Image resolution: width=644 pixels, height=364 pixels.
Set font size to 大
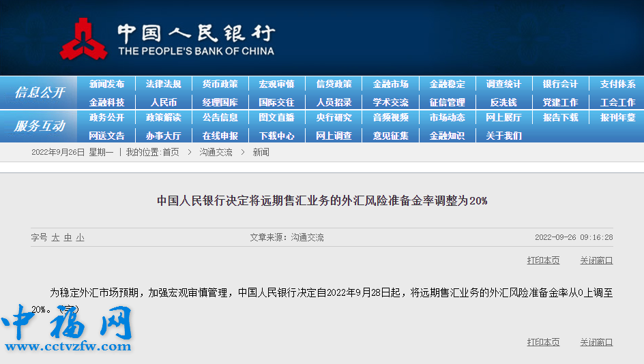tap(55, 237)
